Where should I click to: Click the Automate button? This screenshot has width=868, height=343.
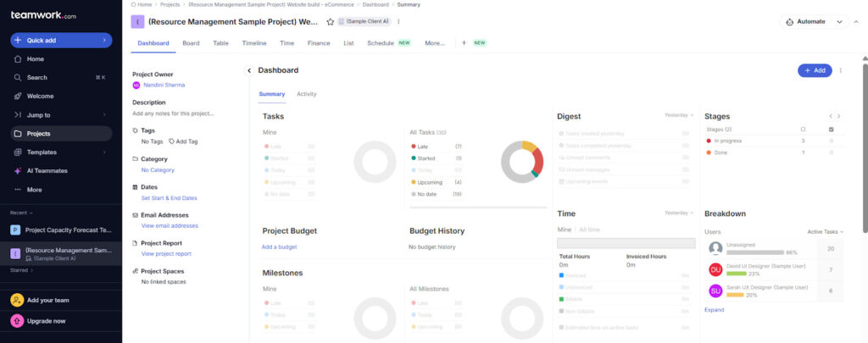(805, 21)
